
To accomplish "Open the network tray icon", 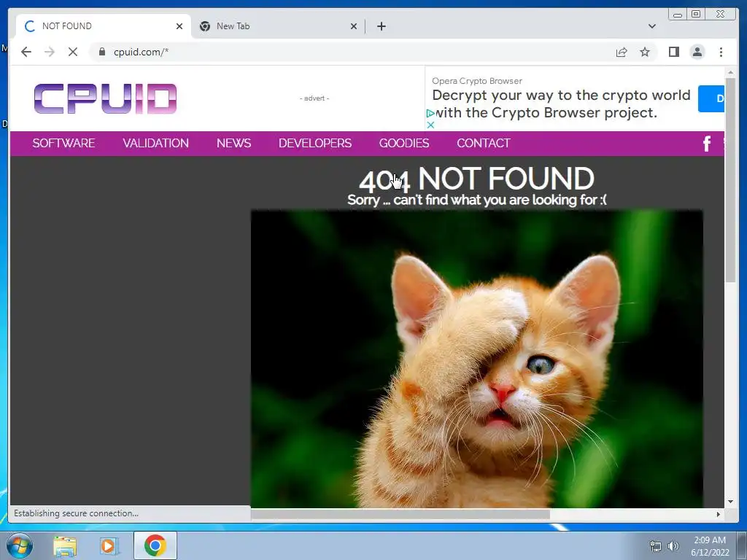I will coord(656,546).
